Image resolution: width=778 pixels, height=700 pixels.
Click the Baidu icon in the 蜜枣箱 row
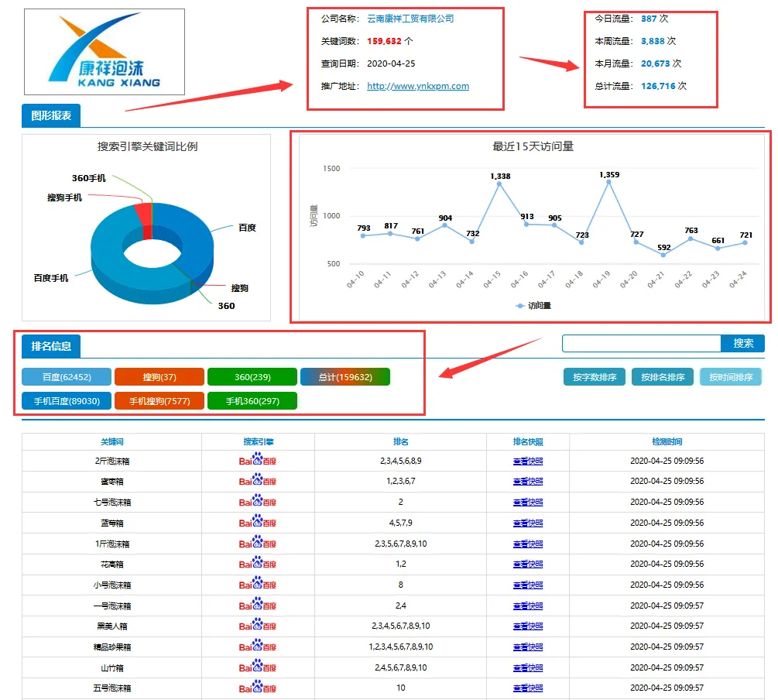pyautogui.click(x=258, y=482)
